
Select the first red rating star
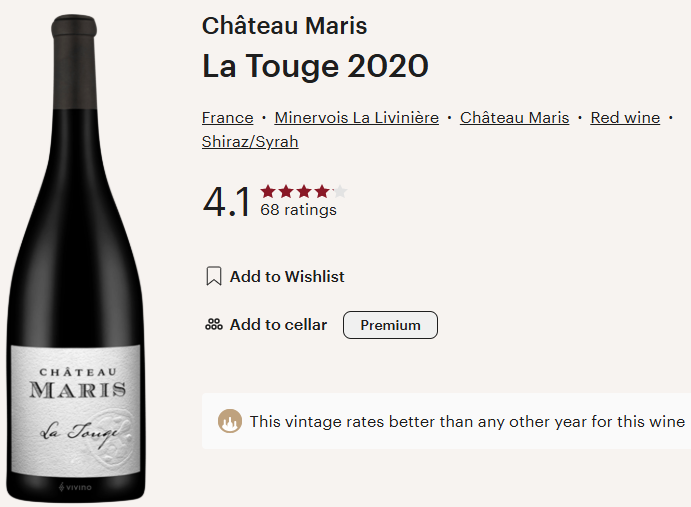[x=268, y=191]
